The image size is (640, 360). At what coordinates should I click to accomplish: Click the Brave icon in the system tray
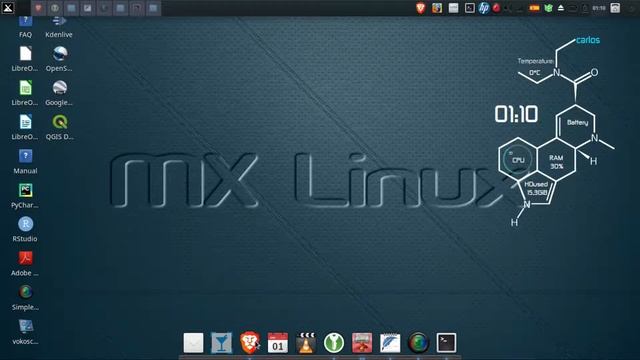(421, 8)
